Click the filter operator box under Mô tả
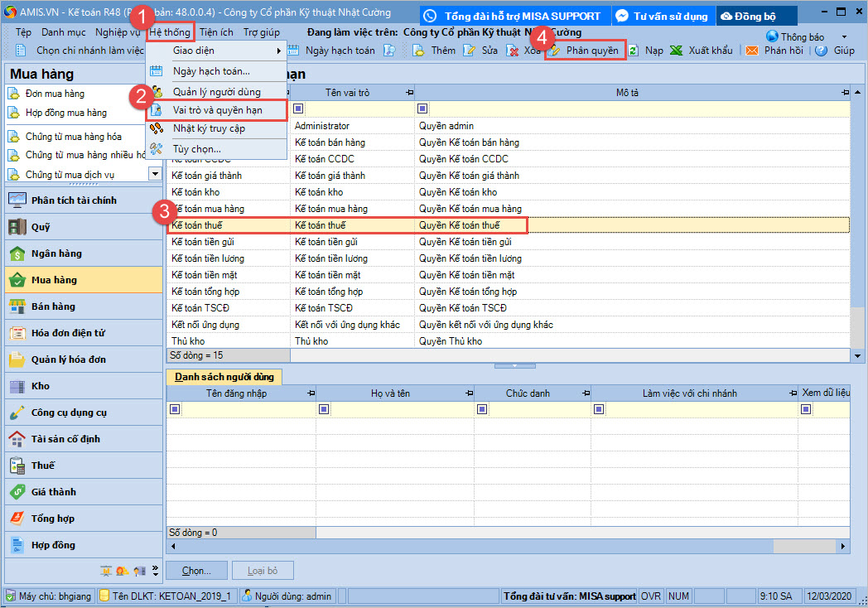The height and width of the screenshot is (608, 868). 423,109
